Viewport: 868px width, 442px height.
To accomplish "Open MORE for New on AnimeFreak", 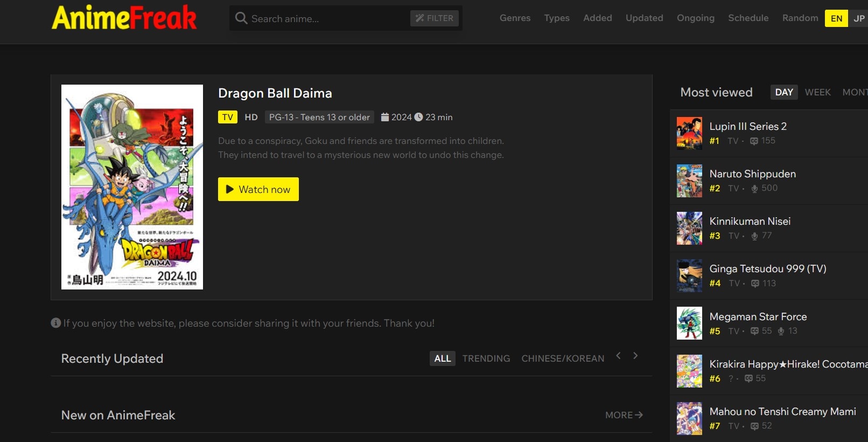I will pos(624,415).
